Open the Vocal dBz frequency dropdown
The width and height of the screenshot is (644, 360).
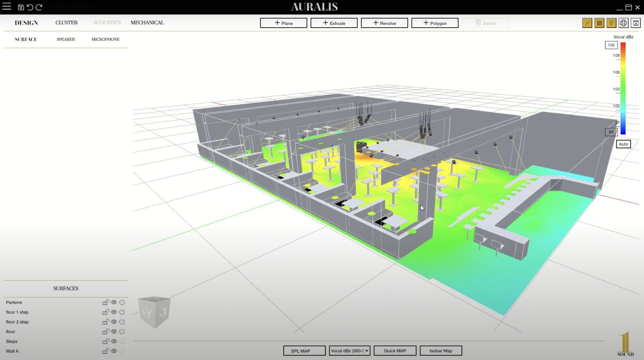[349, 351]
